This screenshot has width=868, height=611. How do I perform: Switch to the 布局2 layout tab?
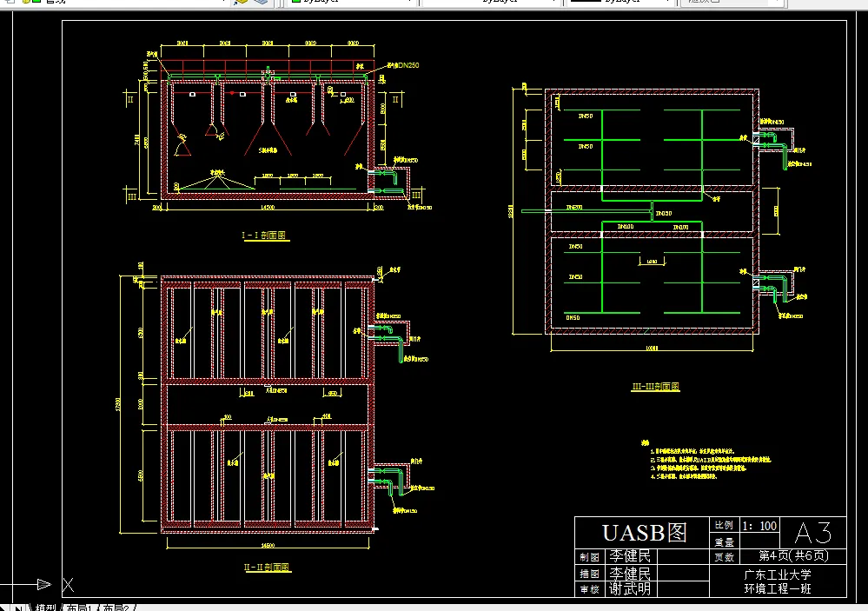(116, 608)
